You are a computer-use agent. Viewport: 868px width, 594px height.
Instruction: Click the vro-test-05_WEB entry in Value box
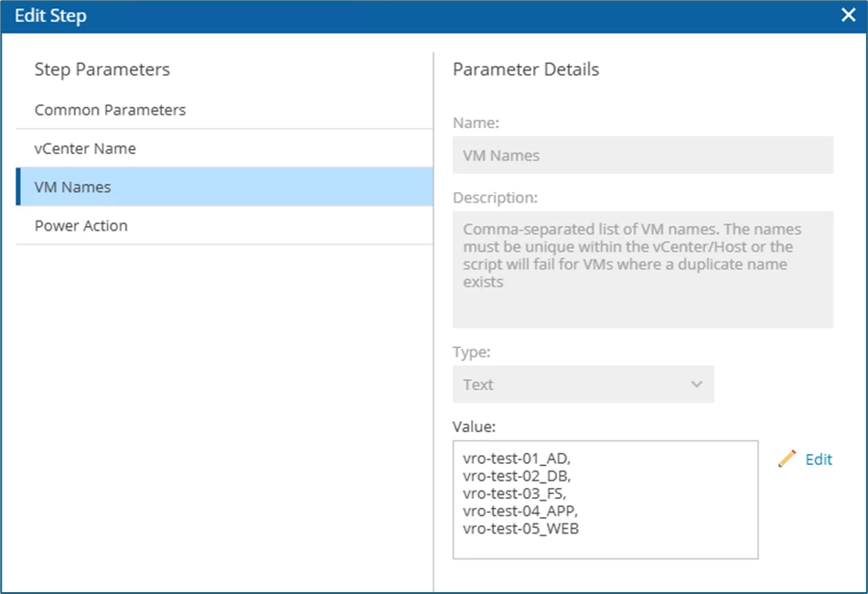point(520,529)
